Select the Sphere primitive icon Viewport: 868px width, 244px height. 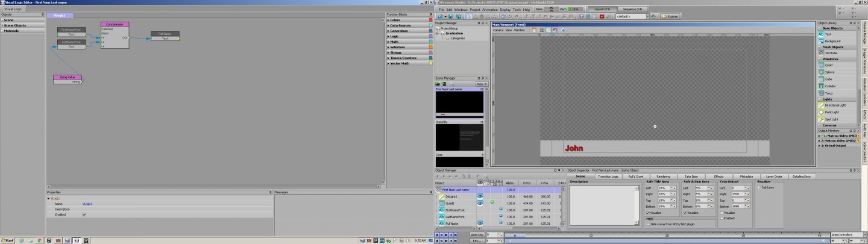tap(821, 72)
